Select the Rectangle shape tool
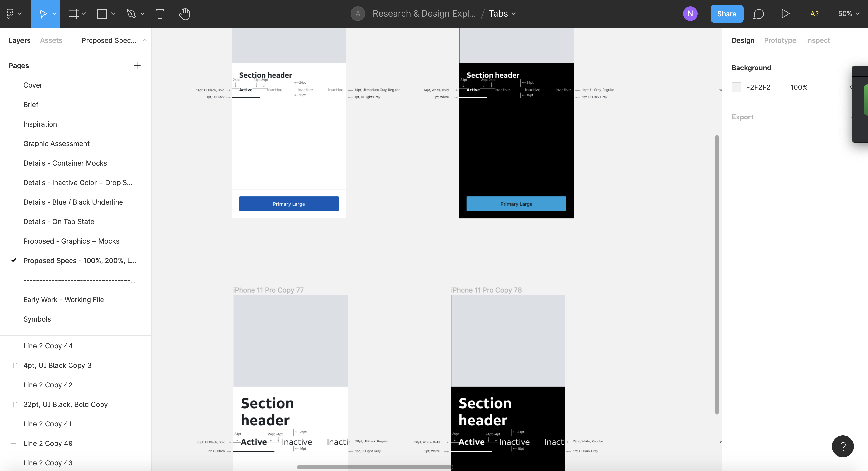 [102, 13]
